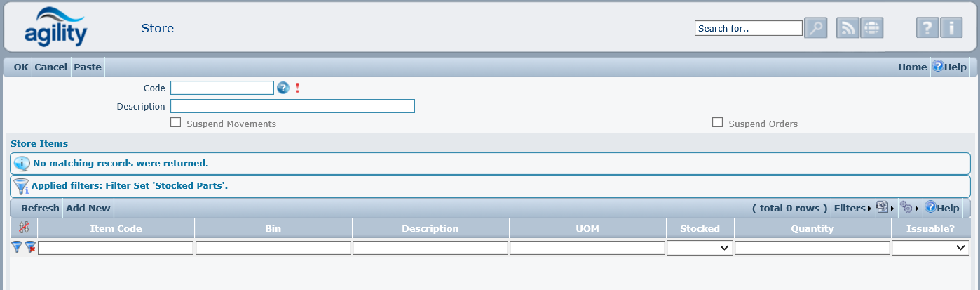The width and height of the screenshot is (980, 290).
Task: Select Paste in the top toolbar
Action: tap(88, 67)
